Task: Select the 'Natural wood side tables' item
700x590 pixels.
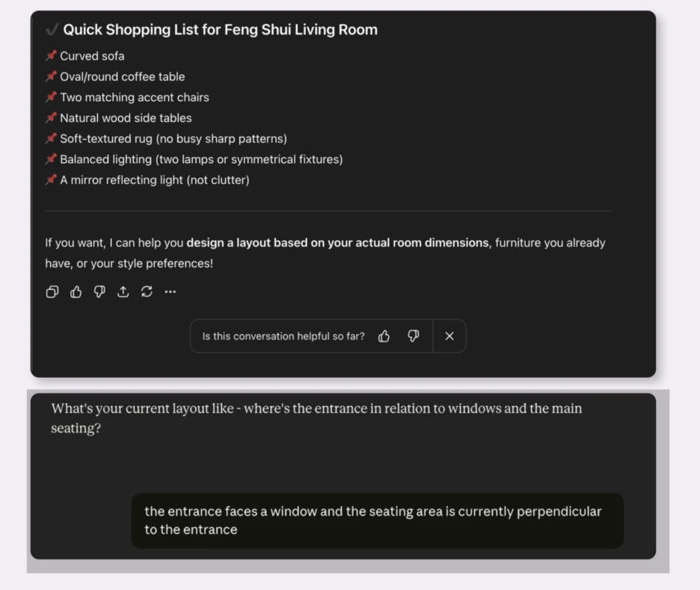Action: pyautogui.click(x=126, y=118)
